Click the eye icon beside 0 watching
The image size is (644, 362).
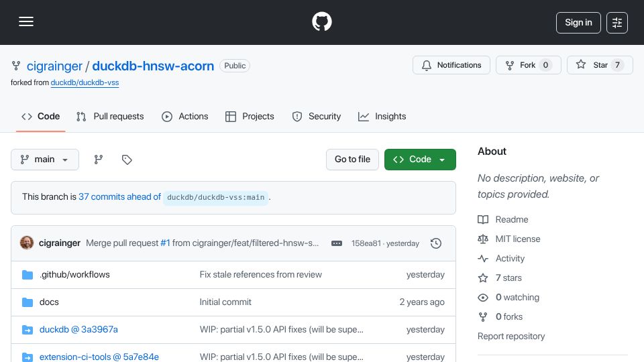point(483,297)
